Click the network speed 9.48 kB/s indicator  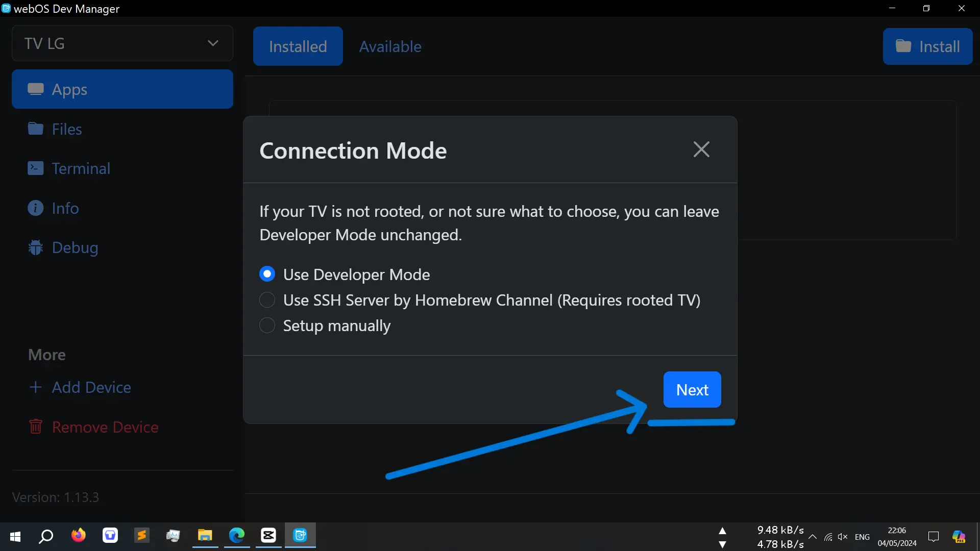coord(780,530)
